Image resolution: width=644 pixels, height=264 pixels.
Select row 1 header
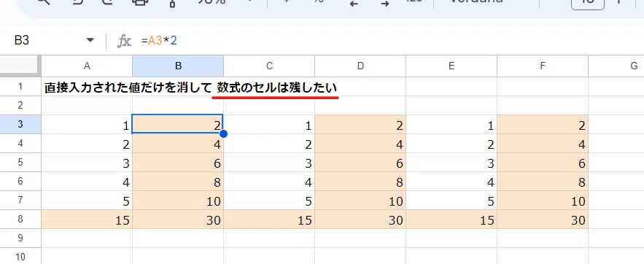click(20, 87)
